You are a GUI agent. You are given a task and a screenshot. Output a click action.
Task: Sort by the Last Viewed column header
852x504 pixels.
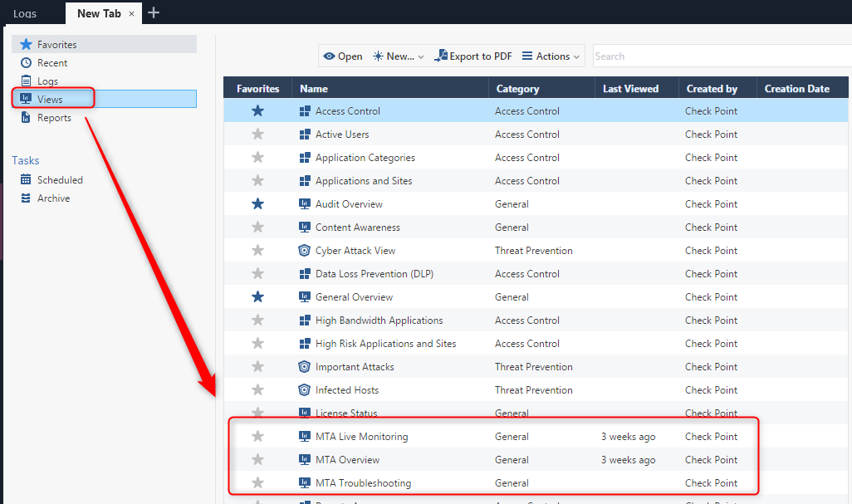[x=637, y=89]
